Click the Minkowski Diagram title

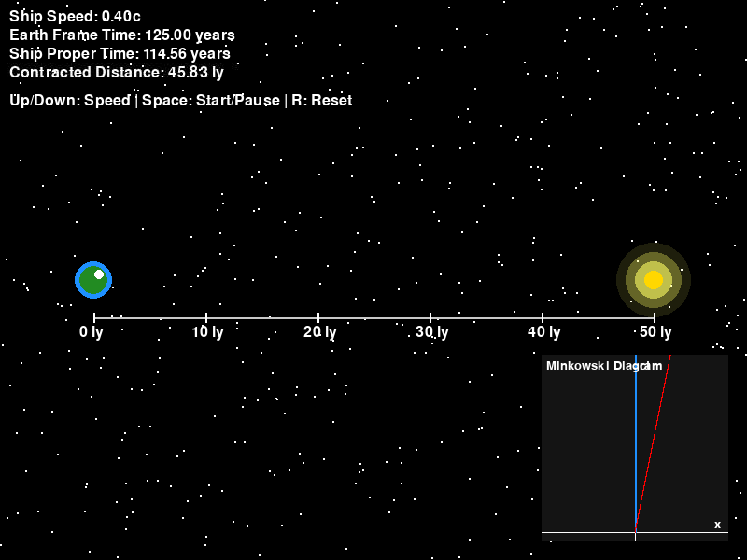pos(603,366)
